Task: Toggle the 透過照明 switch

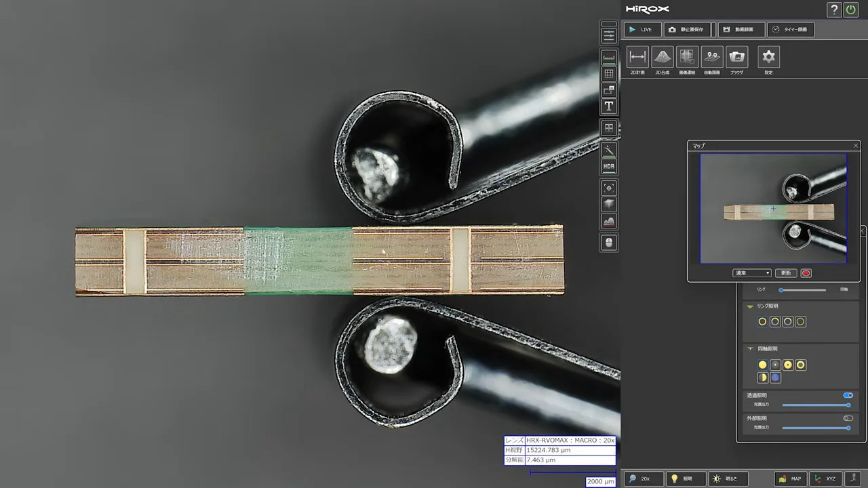Action: (848, 395)
